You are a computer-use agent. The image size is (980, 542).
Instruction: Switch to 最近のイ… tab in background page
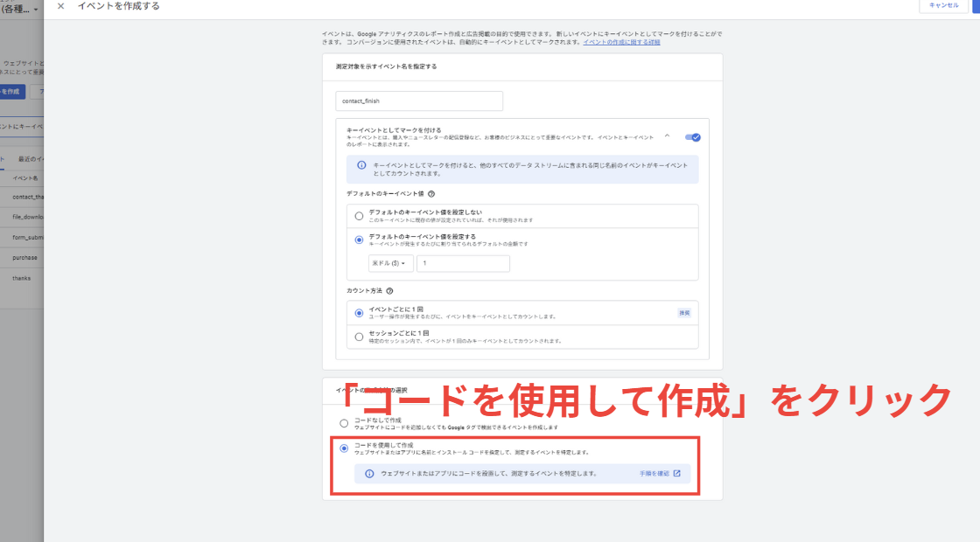point(31,159)
